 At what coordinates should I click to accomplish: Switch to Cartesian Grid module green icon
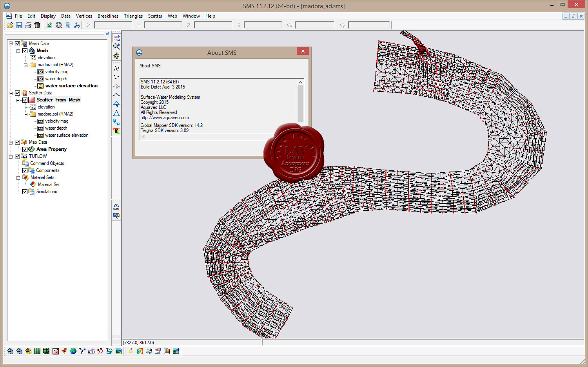37,351
